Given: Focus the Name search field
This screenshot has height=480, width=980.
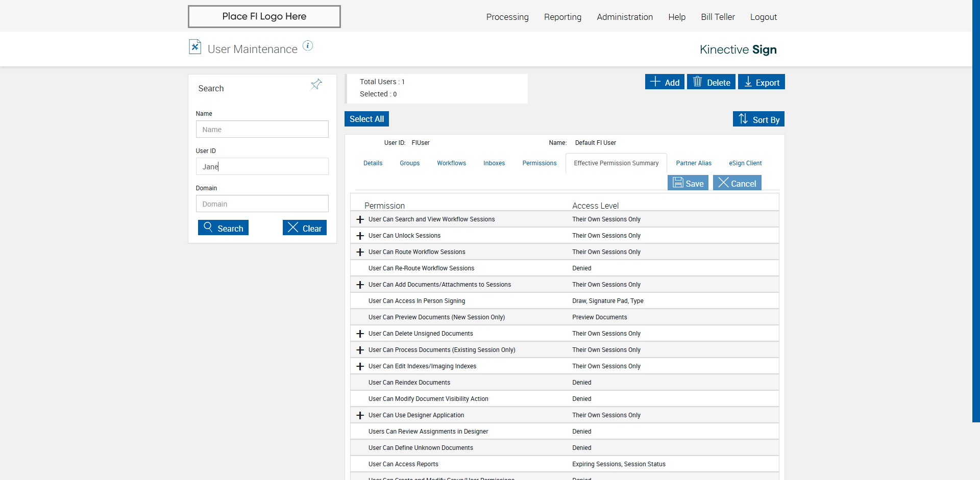Looking at the screenshot, I should coord(262,129).
